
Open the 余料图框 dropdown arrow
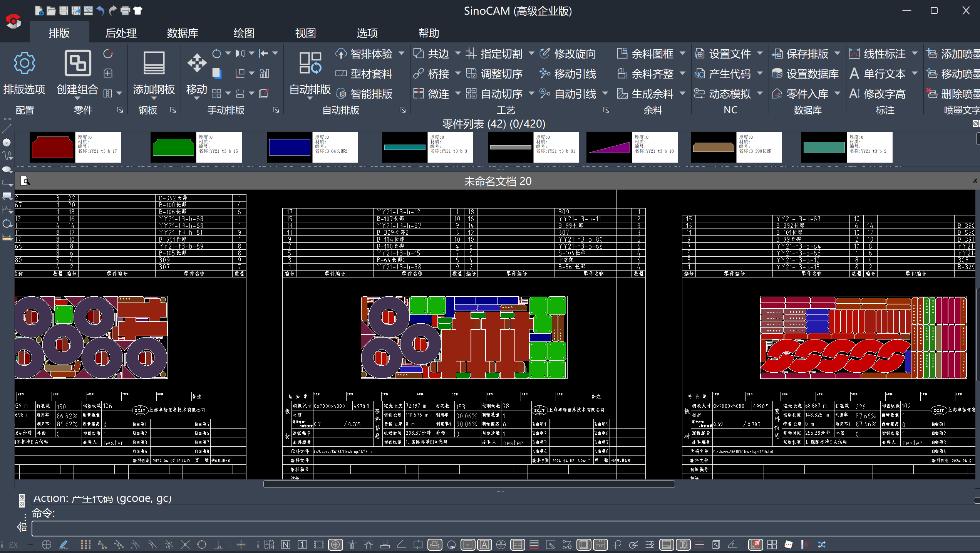coord(683,53)
